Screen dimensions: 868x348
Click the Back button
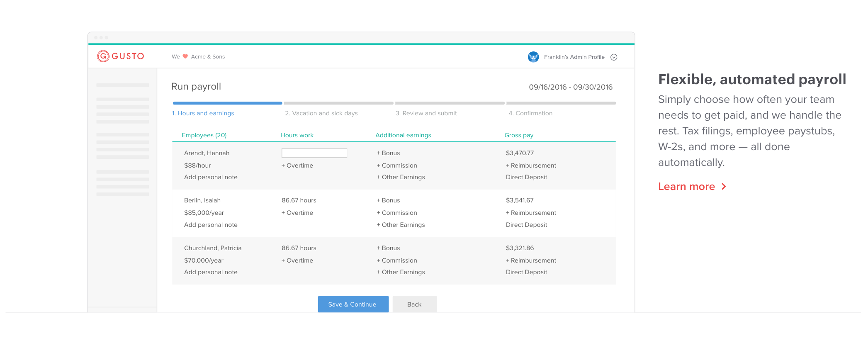point(414,304)
